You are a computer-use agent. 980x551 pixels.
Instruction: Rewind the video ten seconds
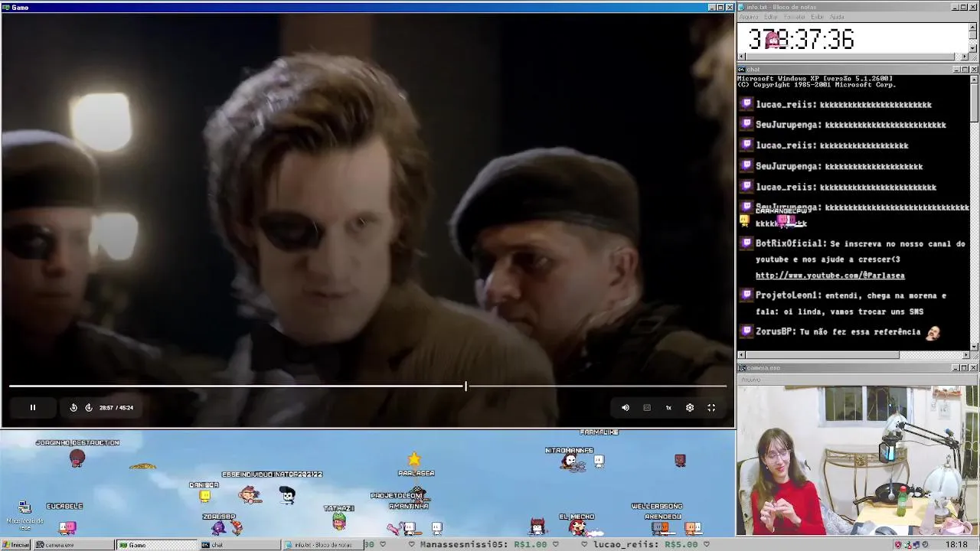73,408
